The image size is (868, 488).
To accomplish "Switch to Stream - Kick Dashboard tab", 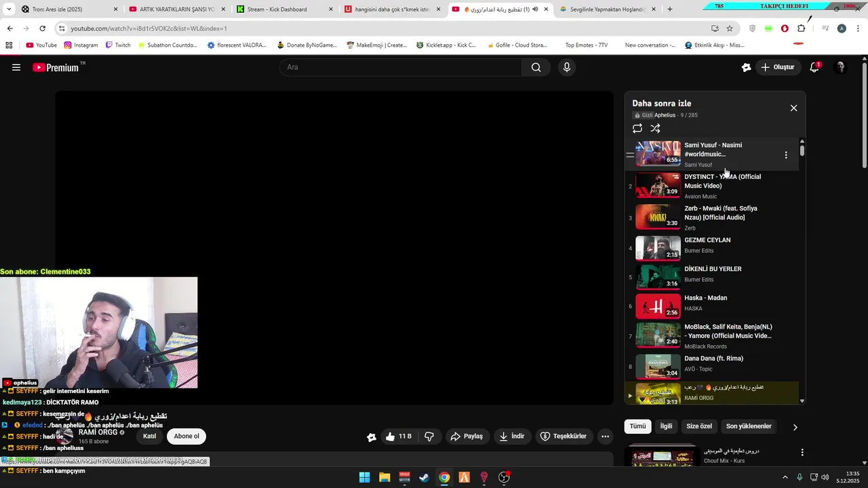I will tap(285, 9).
